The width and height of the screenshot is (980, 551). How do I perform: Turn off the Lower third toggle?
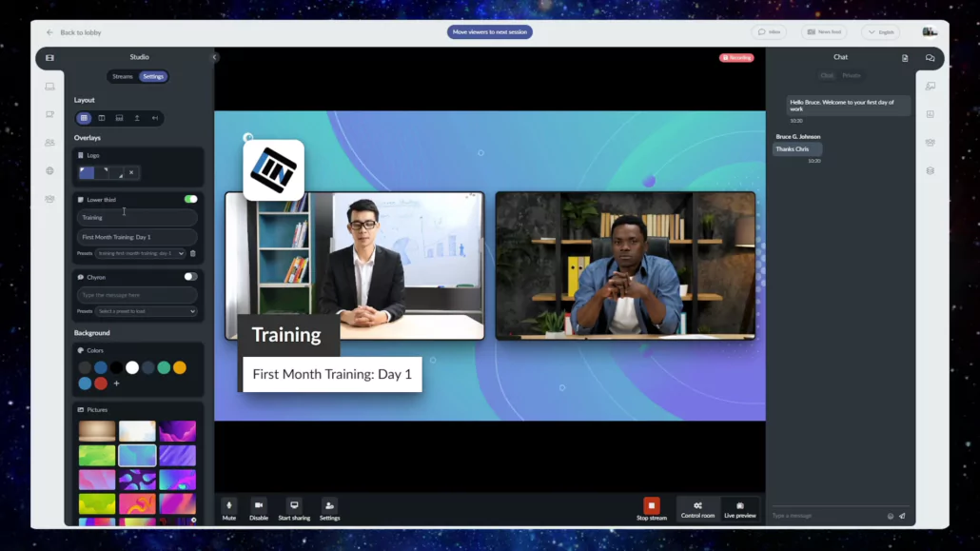[x=190, y=199]
